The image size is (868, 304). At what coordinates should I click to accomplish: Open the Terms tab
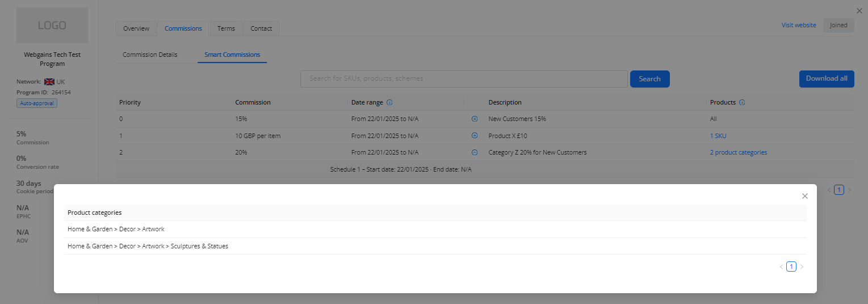(x=226, y=28)
